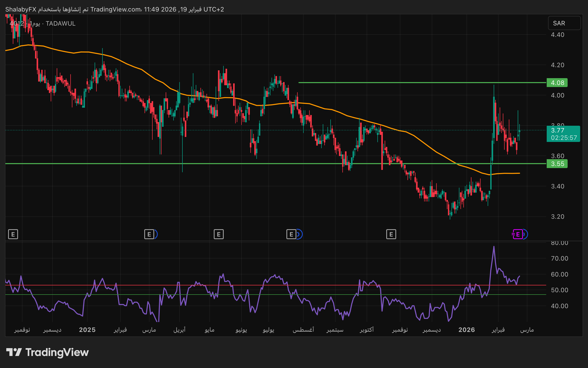Toggle the SAR currency button on the price scale
Viewport: 588px width, 368px height.
tap(564, 23)
